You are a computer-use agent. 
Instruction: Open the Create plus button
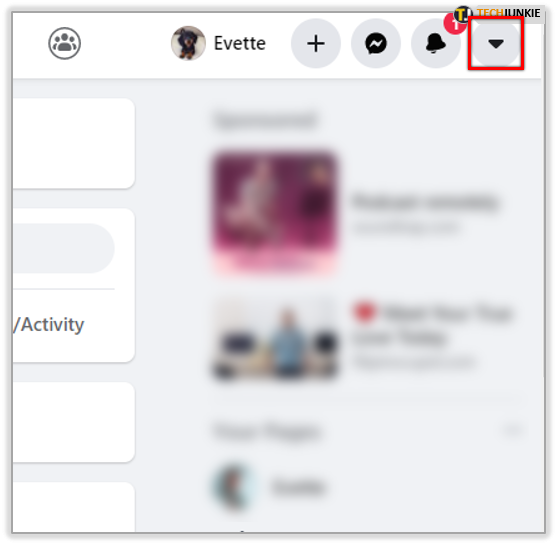point(316,43)
